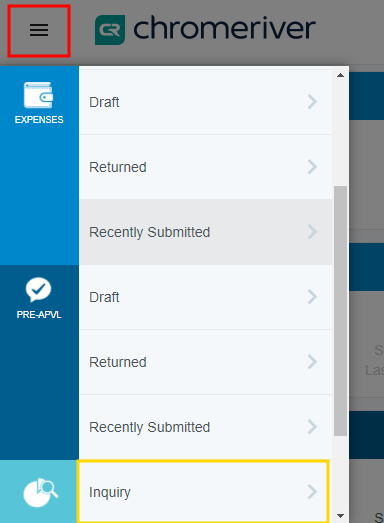Expand chevron next to Expenses Returned
The width and height of the screenshot is (384, 523).
(x=312, y=167)
